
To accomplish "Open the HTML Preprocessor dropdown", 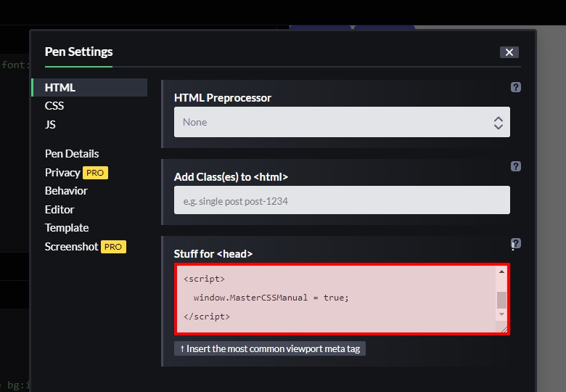I will [x=342, y=122].
